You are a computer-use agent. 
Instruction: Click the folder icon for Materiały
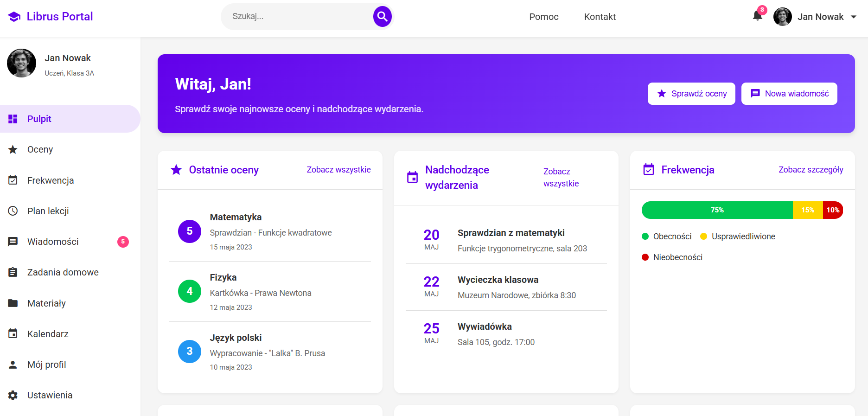click(13, 303)
